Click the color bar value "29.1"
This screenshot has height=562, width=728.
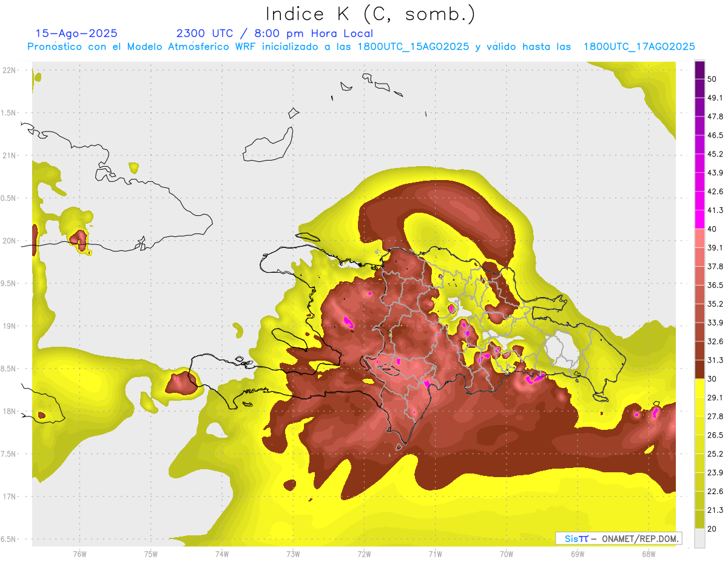715,397
